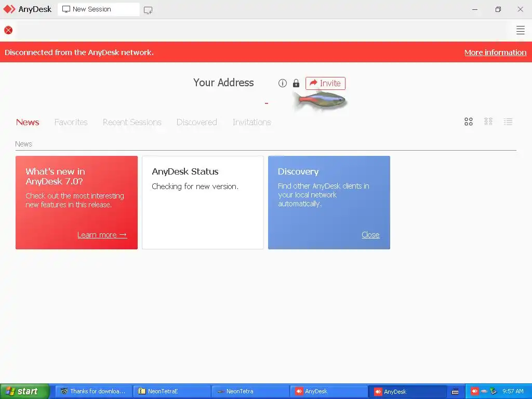Switch to the Favorites tab
This screenshot has width=532, height=399.
point(71,122)
